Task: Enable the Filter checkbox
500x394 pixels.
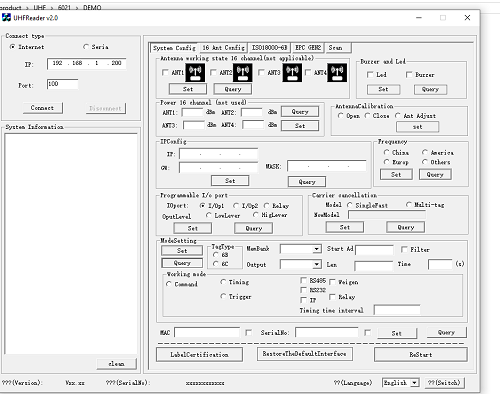Action: click(x=404, y=249)
